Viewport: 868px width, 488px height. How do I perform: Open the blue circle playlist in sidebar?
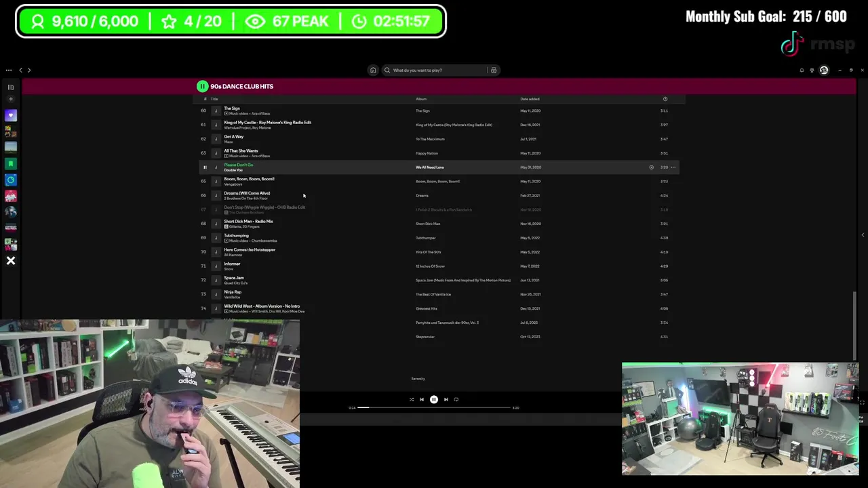coord(11,180)
